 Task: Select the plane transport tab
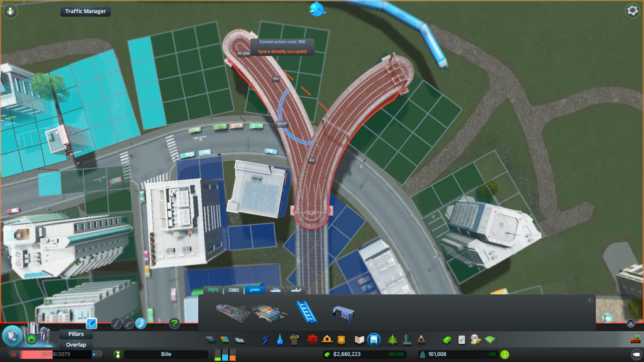point(296,290)
